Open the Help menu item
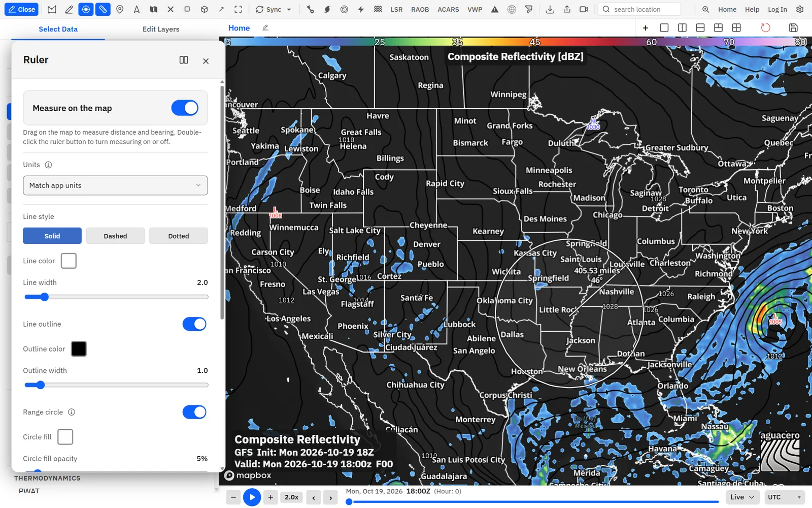 point(752,9)
